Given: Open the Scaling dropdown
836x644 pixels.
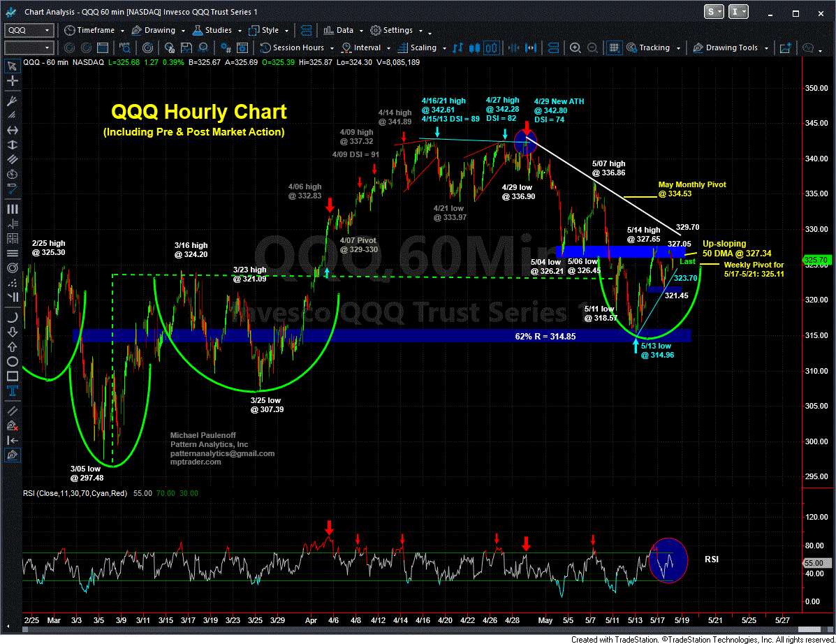Looking at the screenshot, I should point(423,48).
